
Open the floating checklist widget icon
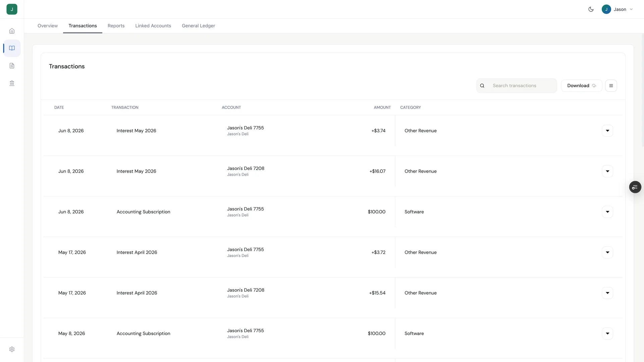635,187
